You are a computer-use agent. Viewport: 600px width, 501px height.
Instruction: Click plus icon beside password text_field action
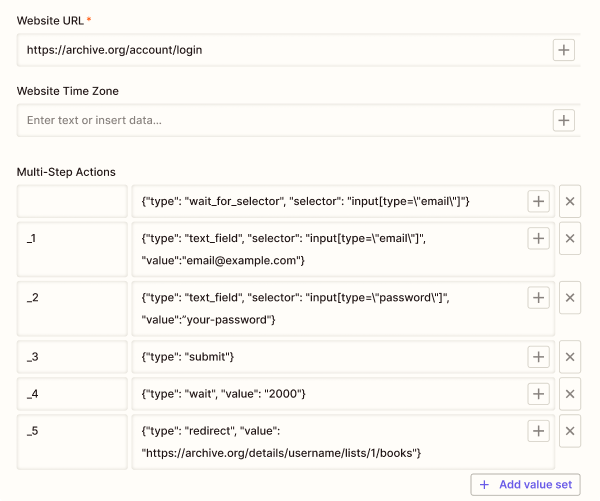point(538,297)
